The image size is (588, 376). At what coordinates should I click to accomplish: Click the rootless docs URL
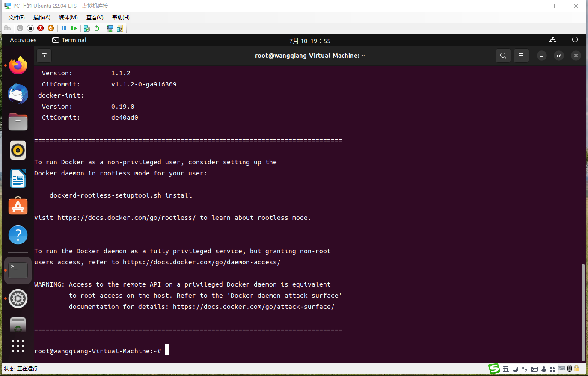pyautogui.click(x=127, y=218)
